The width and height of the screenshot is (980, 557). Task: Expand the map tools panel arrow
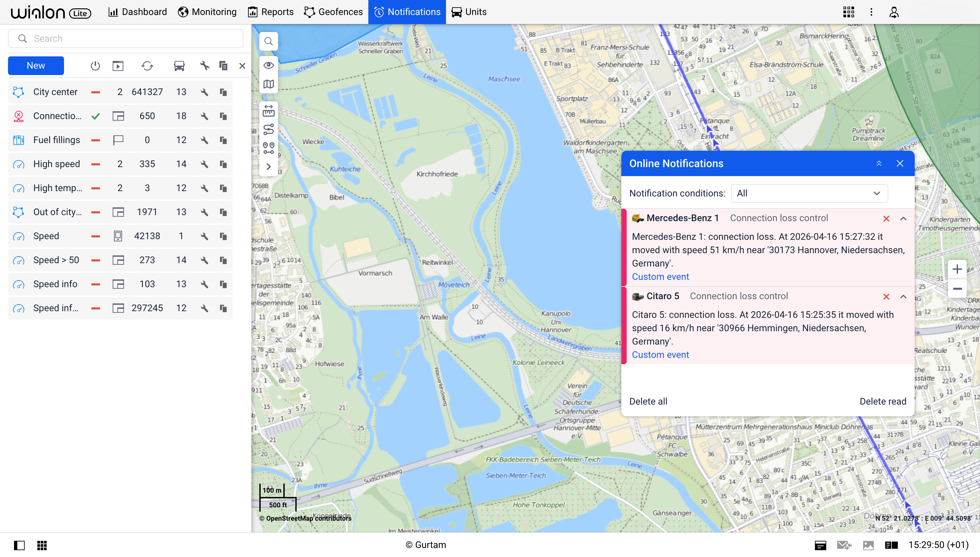pyautogui.click(x=268, y=167)
